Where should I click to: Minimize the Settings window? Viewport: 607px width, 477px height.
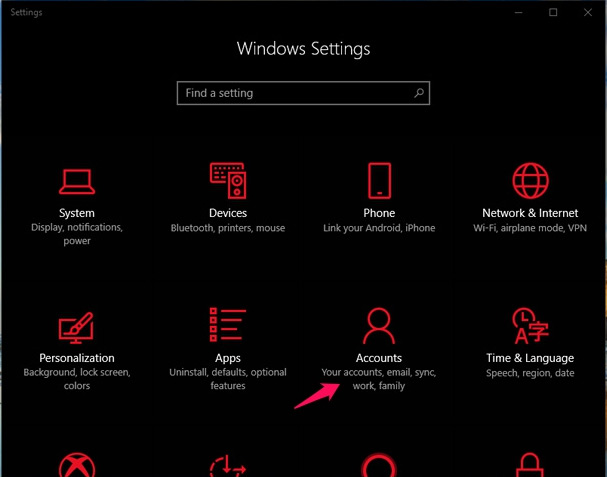518,12
